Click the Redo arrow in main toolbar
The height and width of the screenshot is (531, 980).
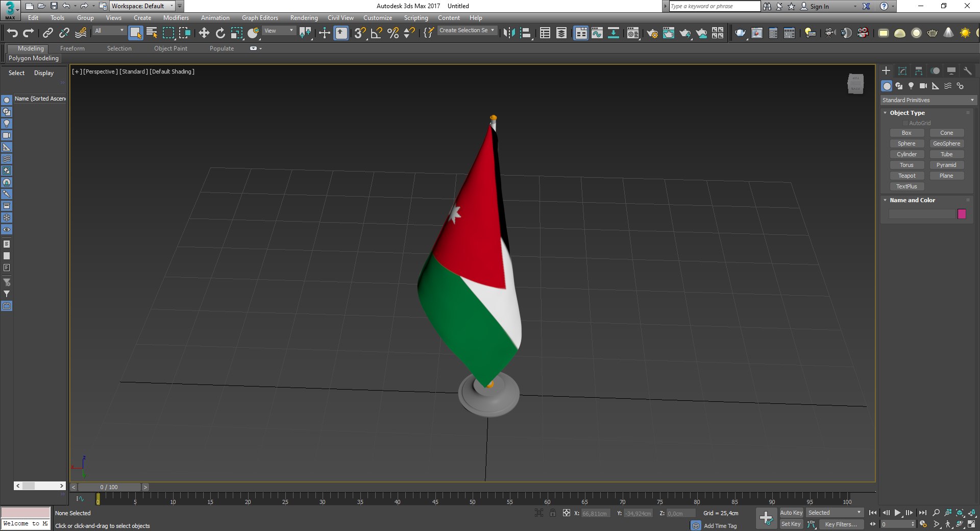29,33
